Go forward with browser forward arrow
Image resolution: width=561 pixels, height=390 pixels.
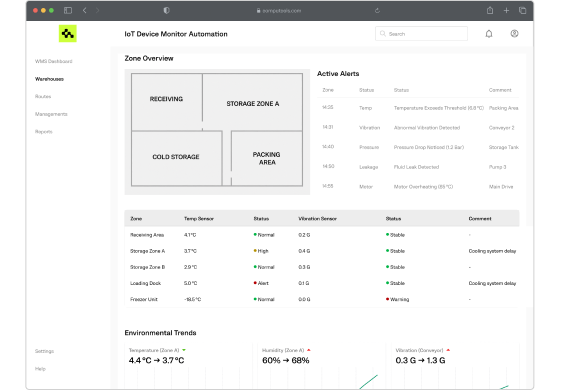[x=97, y=10]
